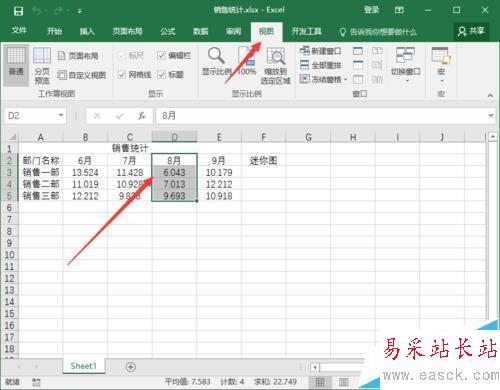500x390 pixels.
Task: Click macro record icon in status bar
Action: (36, 382)
